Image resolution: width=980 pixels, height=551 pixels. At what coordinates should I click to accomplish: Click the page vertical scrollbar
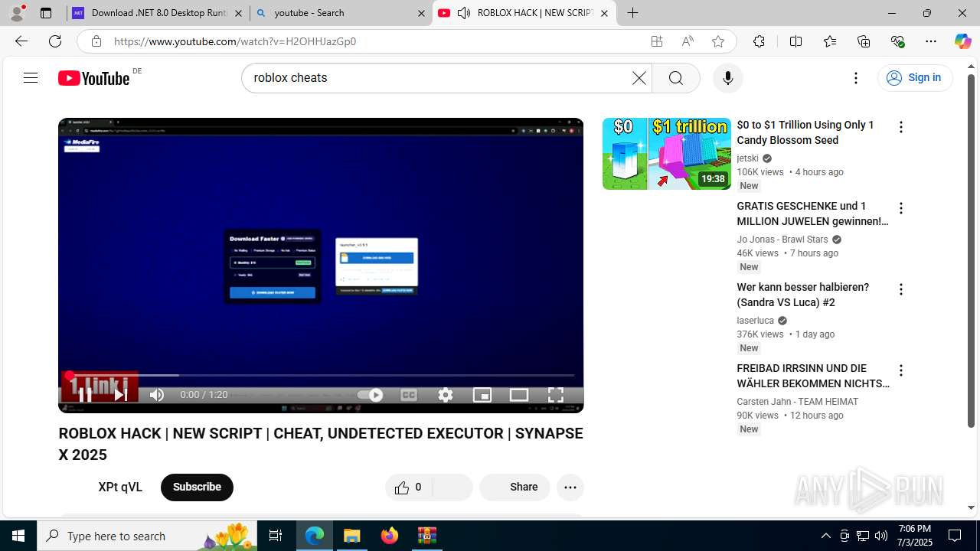tap(971, 250)
